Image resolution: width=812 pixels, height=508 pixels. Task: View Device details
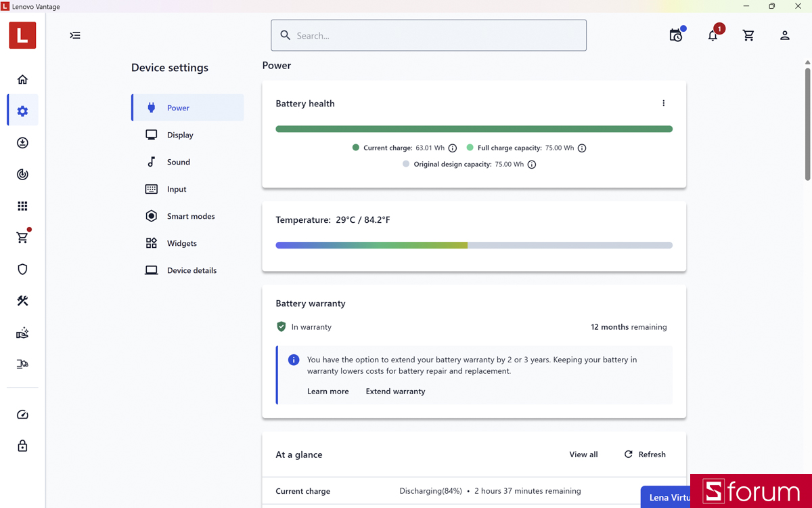tap(187, 270)
